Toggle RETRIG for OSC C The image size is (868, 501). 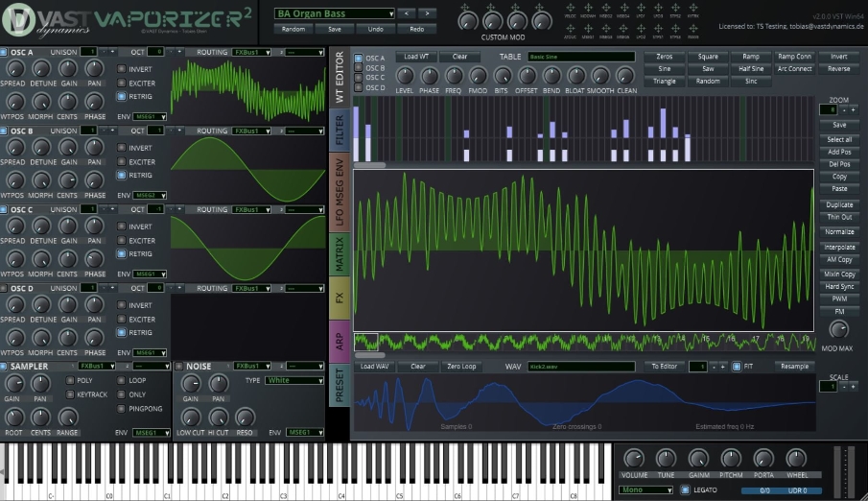121,253
